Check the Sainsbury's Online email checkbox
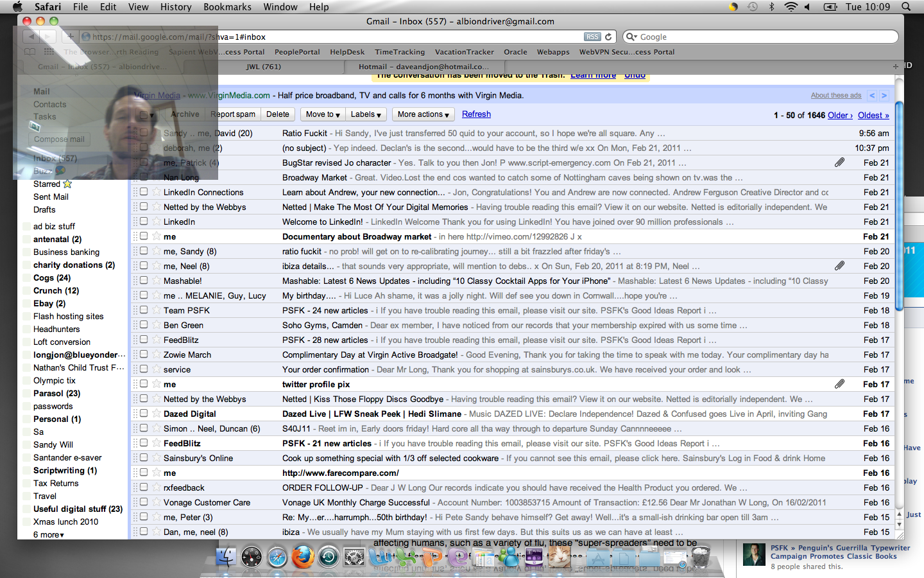 tap(144, 458)
